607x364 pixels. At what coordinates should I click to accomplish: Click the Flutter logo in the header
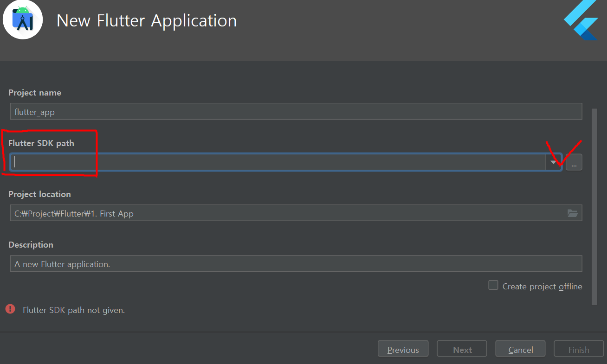[x=581, y=20]
